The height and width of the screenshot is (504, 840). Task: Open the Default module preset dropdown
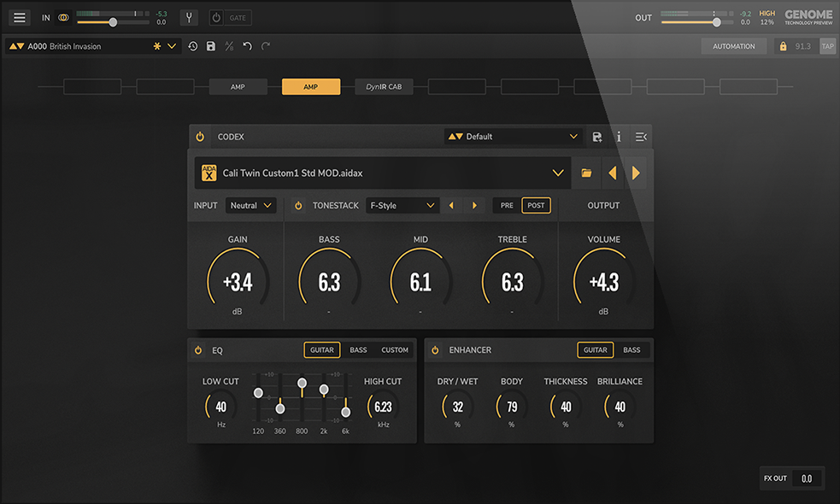pyautogui.click(x=514, y=137)
